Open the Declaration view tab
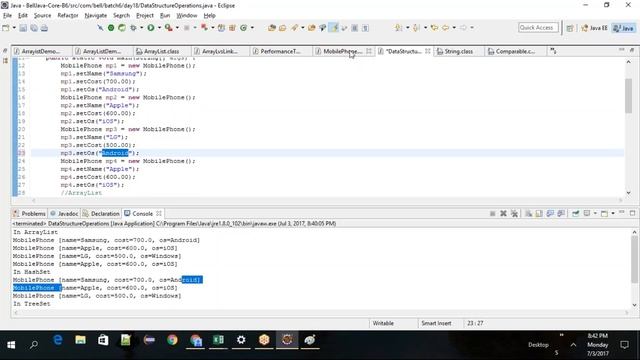This screenshot has height=360, width=640. (101, 213)
